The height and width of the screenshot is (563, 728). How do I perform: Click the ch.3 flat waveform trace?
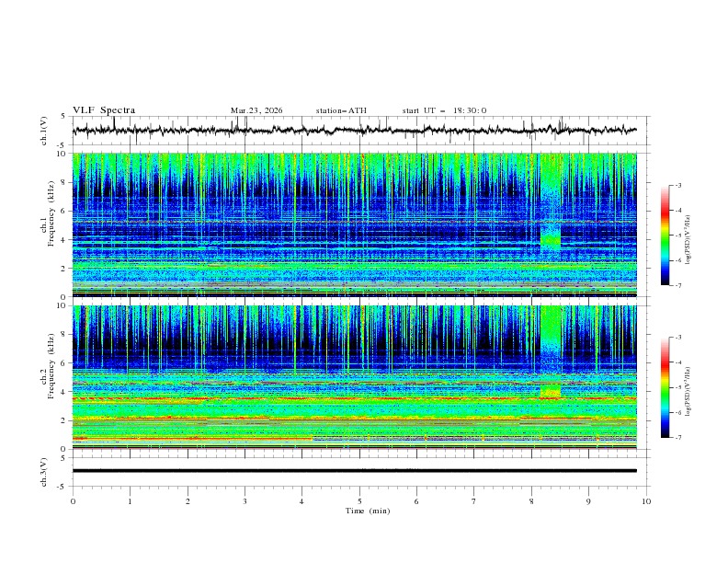354,471
